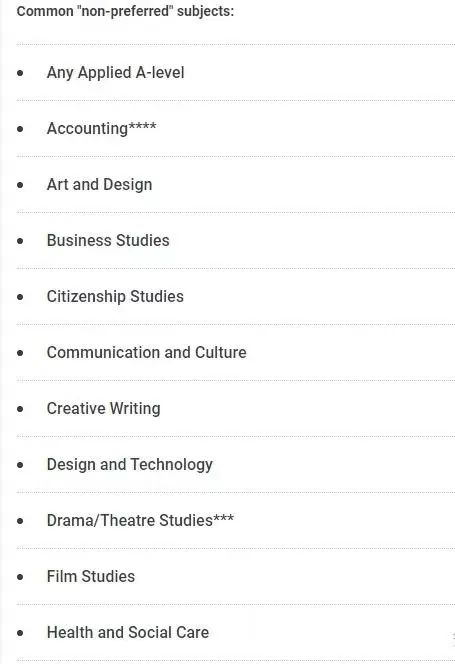455x664 pixels.
Task: Click the bullet beside Health and Social Care
Action: point(20,633)
